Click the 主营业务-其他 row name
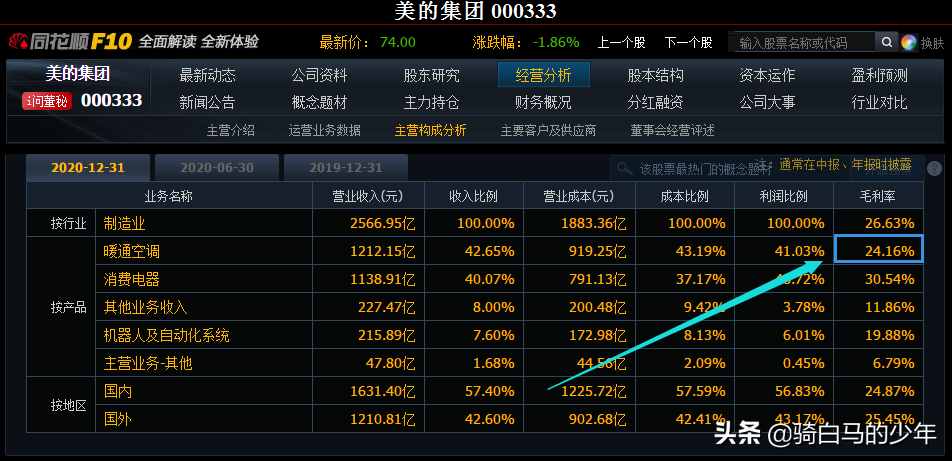The image size is (952, 461). pyautogui.click(x=148, y=363)
